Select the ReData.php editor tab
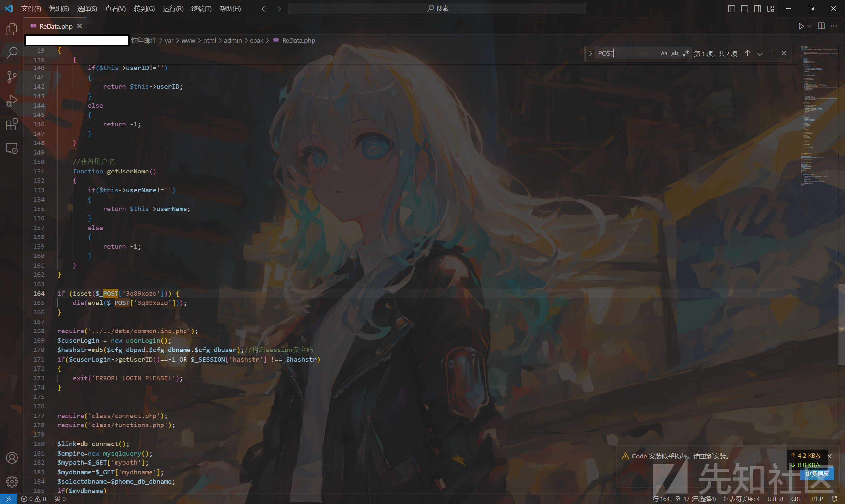845x504 pixels. tap(55, 26)
